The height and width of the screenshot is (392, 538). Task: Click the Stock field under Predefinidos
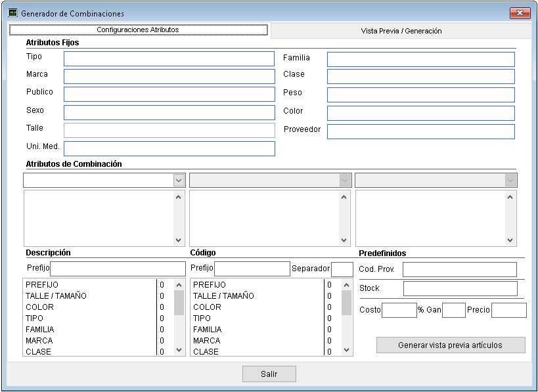coord(460,289)
